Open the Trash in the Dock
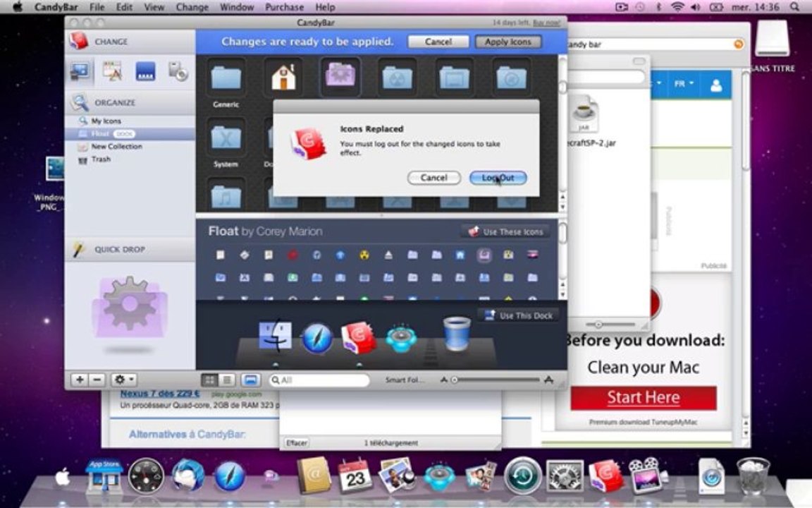 click(x=753, y=476)
